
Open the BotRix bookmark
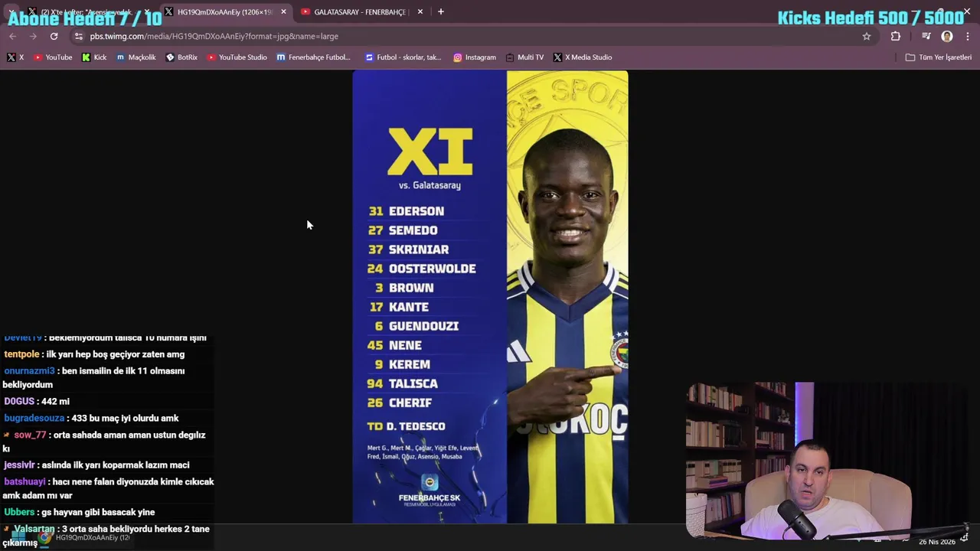point(181,57)
